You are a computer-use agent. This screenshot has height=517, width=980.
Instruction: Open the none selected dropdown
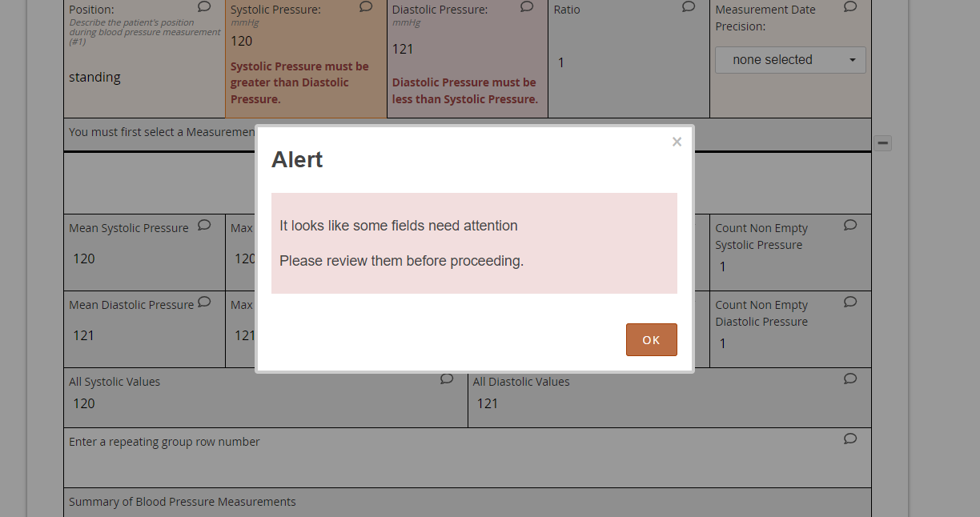pyautogui.click(x=789, y=59)
